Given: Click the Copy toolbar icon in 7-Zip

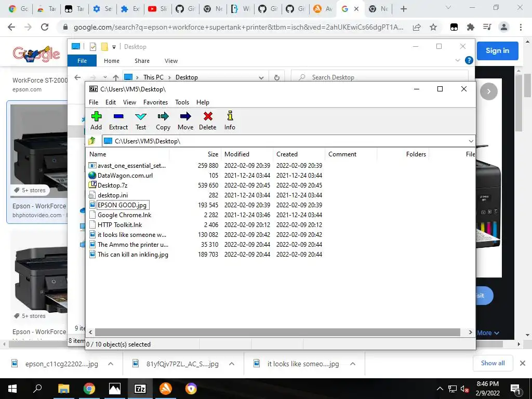Looking at the screenshot, I should [x=163, y=121].
